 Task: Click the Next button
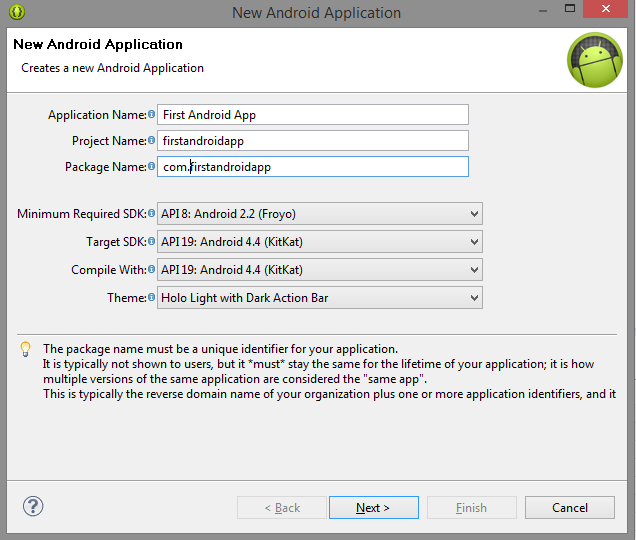click(374, 508)
